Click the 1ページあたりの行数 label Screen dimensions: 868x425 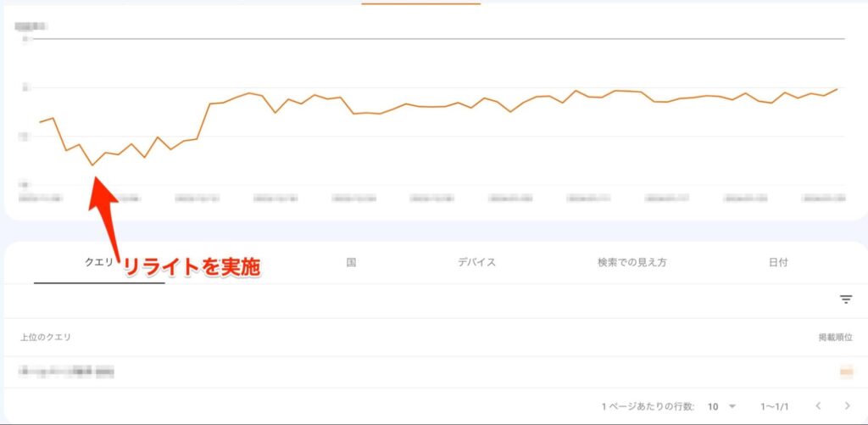[x=648, y=406]
